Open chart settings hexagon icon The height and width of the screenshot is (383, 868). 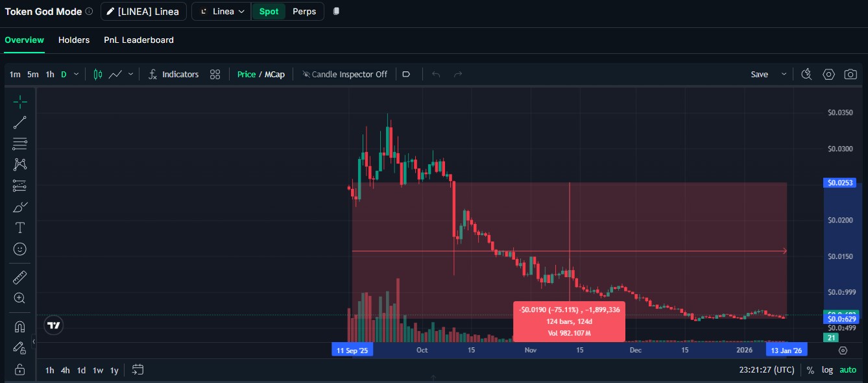click(x=828, y=75)
